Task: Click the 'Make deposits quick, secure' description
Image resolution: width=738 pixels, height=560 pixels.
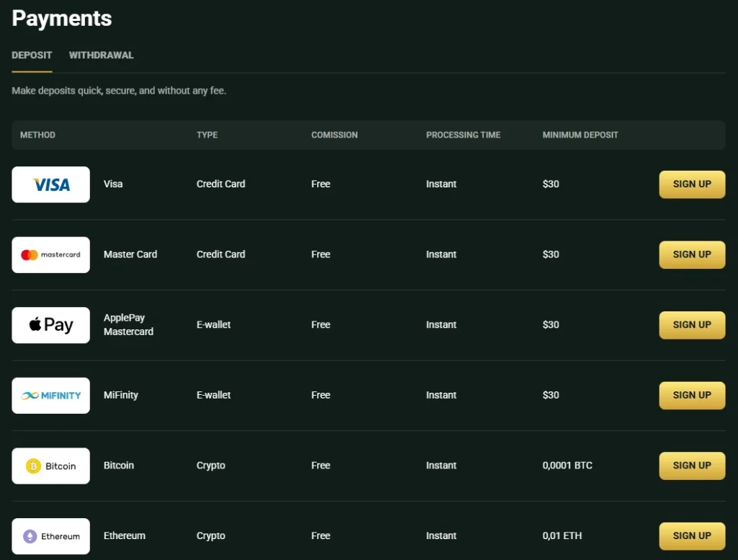Action: coord(119,90)
